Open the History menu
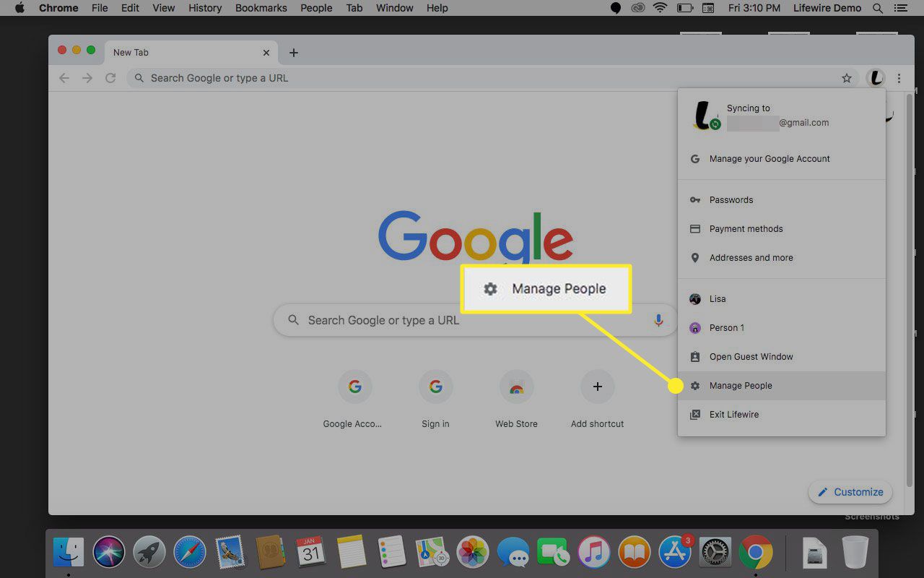Image resolution: width=924 pixels, height=578 pixels. (x=205, y=8)
